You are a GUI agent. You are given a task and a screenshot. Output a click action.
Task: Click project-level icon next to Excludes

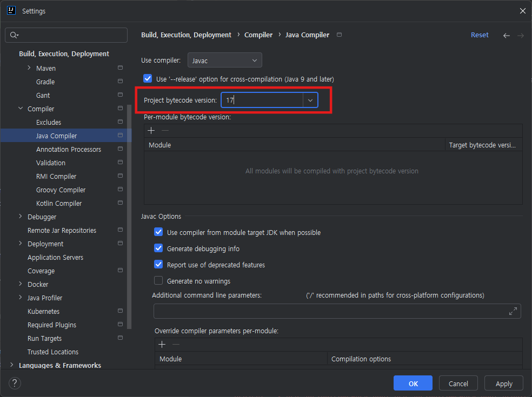(x=120, y=122)
